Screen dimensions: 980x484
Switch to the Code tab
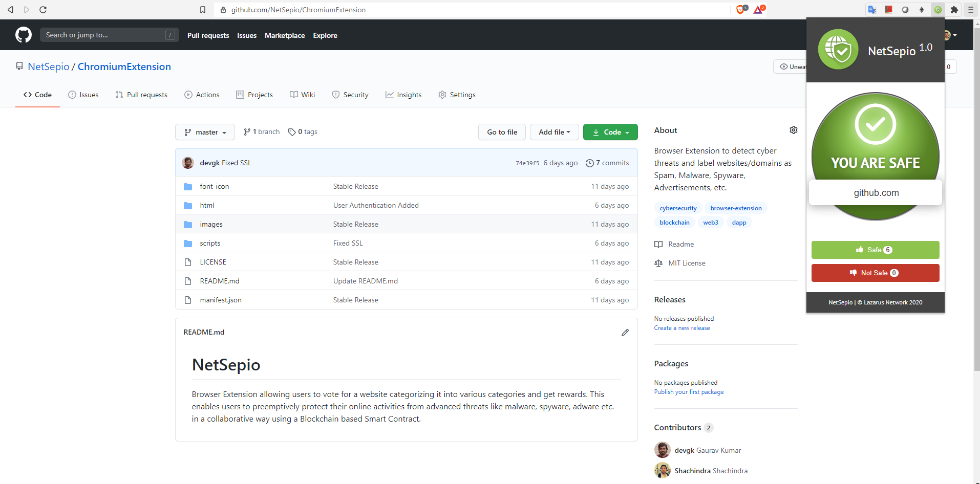(37, 95)
